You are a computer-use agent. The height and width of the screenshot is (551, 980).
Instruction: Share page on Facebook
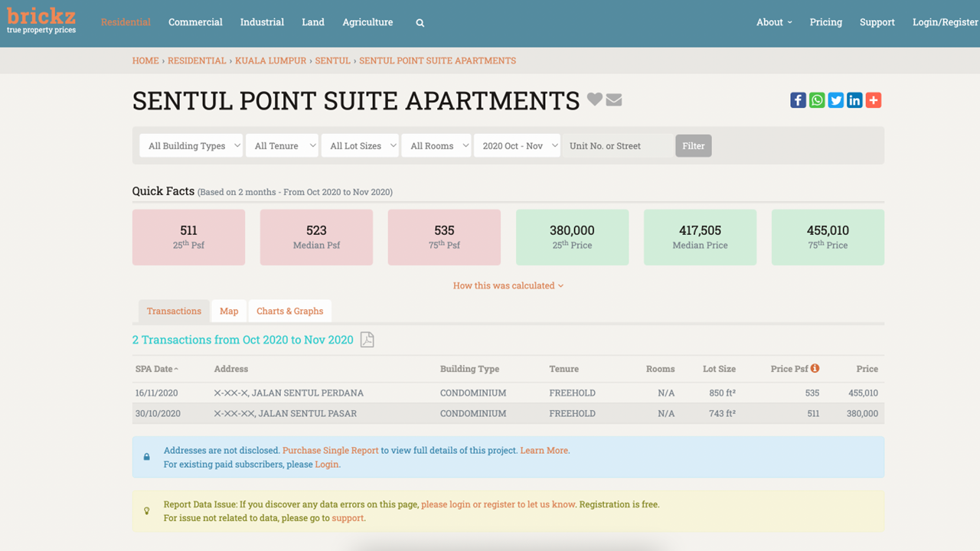click(798, 100)
